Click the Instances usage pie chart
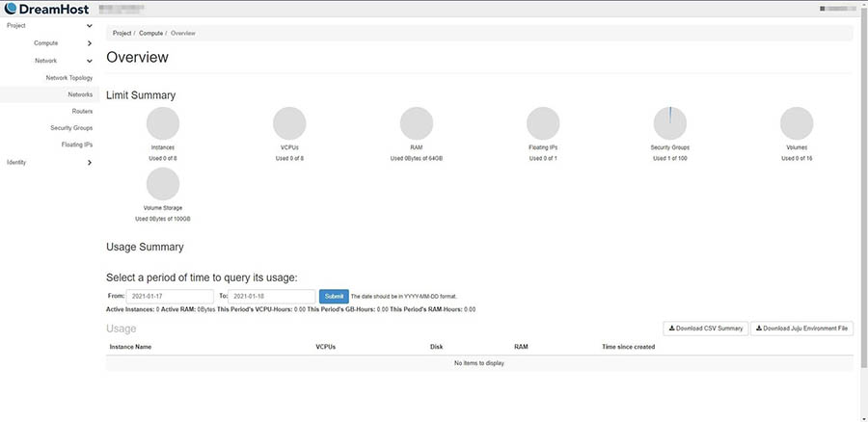 (x=163, y=123)
